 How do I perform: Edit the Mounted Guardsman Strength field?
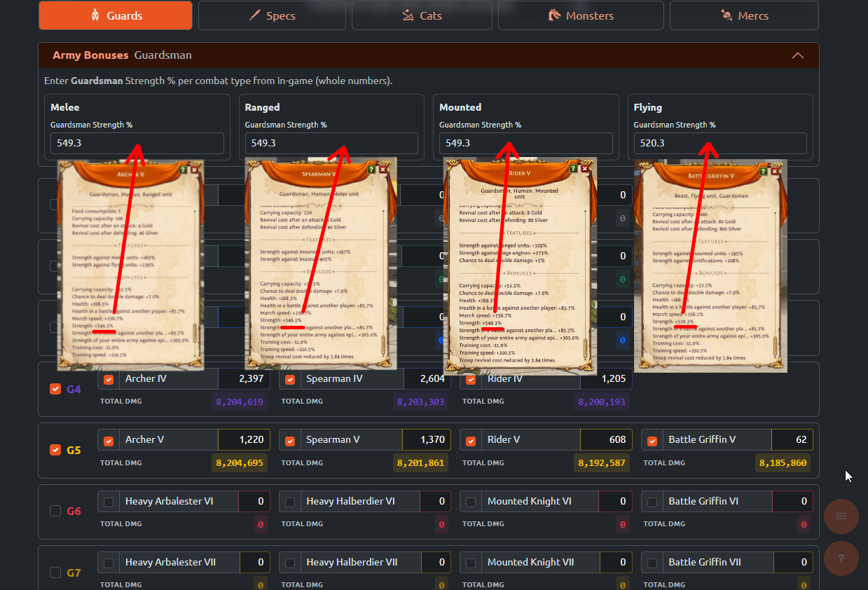pyautogui.click(x=525, y=143)
